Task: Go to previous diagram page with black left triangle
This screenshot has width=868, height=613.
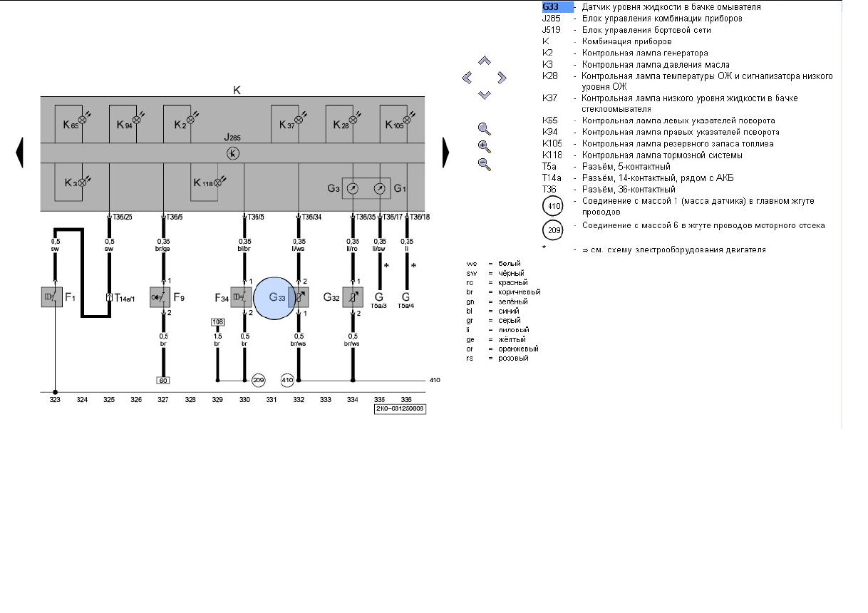Action: pos(20,153)
